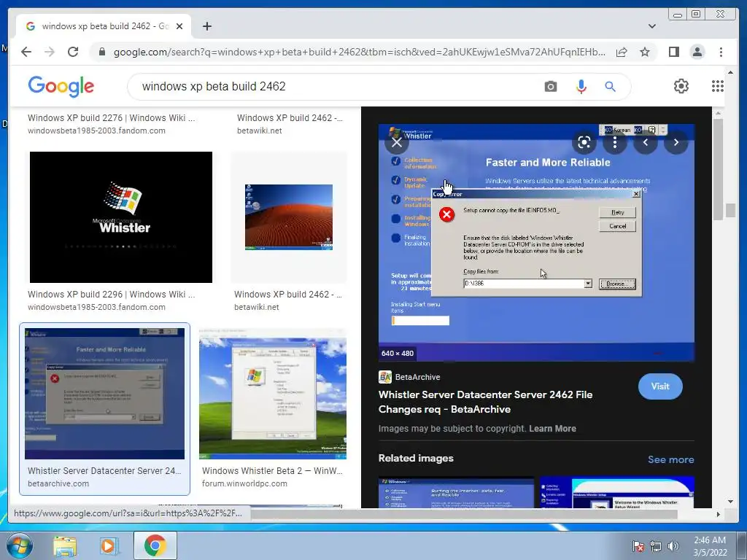Click the Google search input field

pyautogui.click(x=333, y=86)
